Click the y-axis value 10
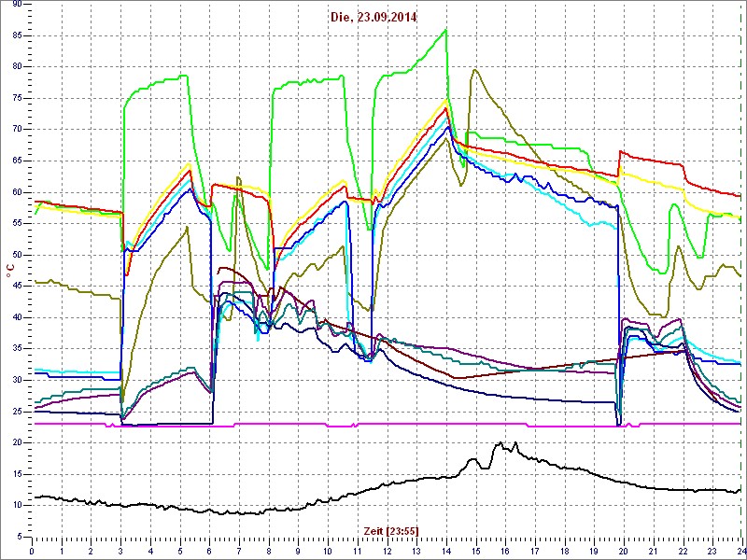Viewport: 747px width, 560px height. (16, 505)
